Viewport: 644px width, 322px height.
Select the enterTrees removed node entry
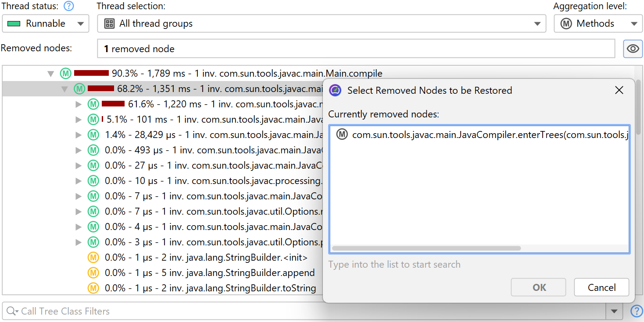[x=483, y=135]
